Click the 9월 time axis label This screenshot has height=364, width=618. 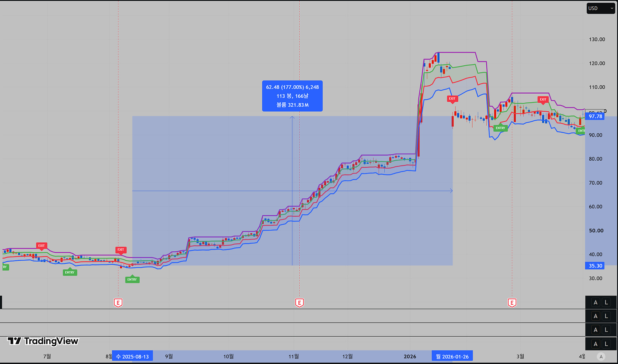(x=169, y=356)
